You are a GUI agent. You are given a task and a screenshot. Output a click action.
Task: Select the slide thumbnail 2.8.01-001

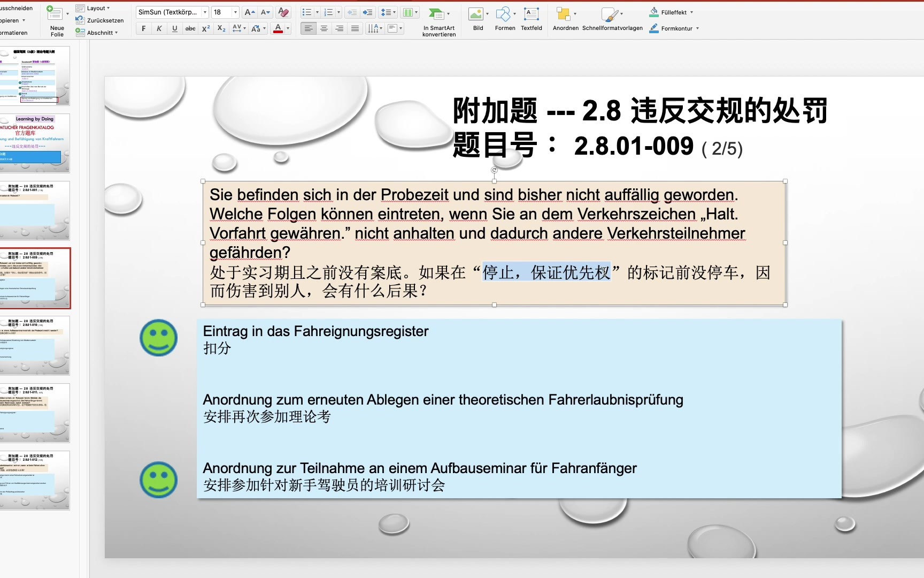point(35,210)
